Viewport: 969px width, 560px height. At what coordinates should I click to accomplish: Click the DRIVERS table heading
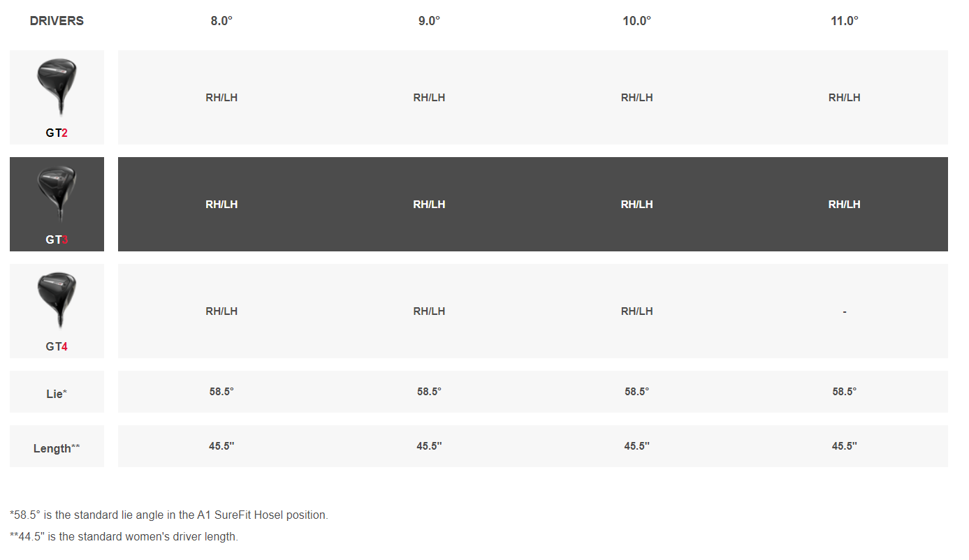57,21
